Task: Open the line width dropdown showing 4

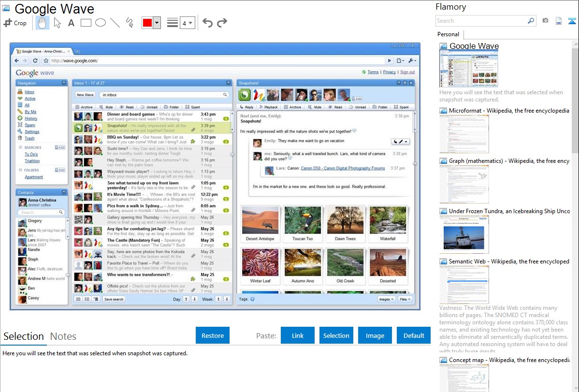Action: click(x=188, y=23)
